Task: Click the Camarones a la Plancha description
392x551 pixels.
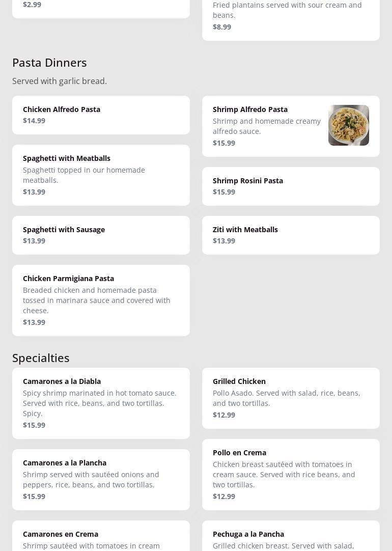Action: coord(91,479)
